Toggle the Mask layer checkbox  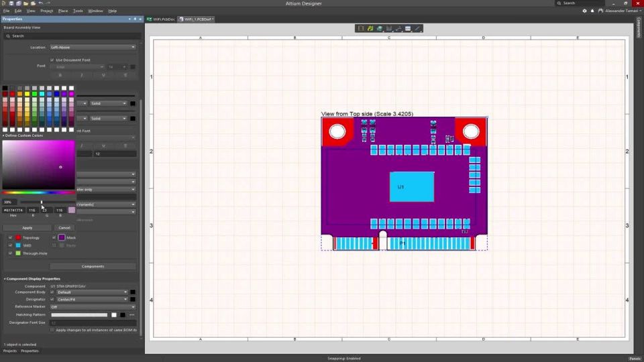54,237
